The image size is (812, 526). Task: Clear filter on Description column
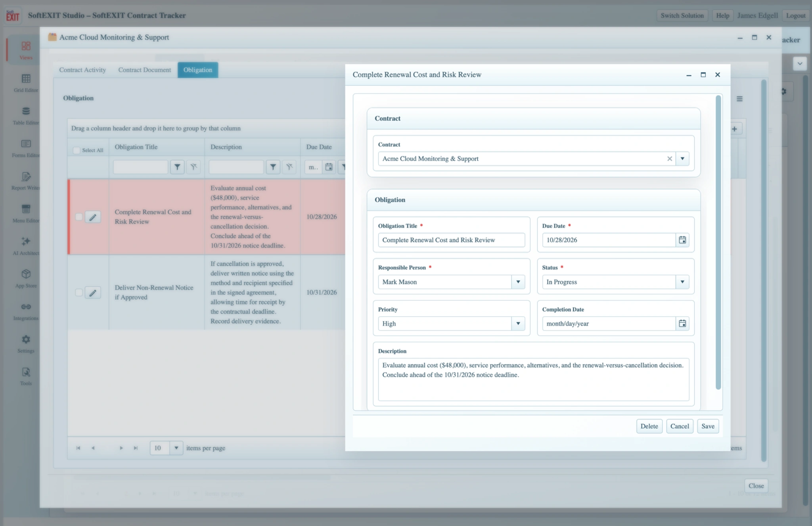point(289,167)
